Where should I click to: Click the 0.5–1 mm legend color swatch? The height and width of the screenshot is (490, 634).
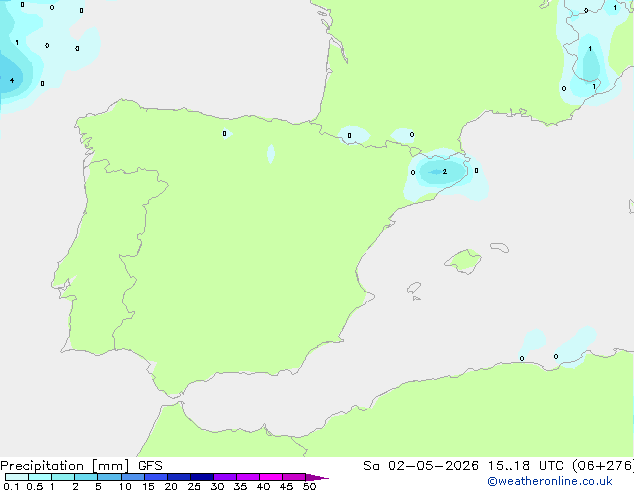point(40,477)
